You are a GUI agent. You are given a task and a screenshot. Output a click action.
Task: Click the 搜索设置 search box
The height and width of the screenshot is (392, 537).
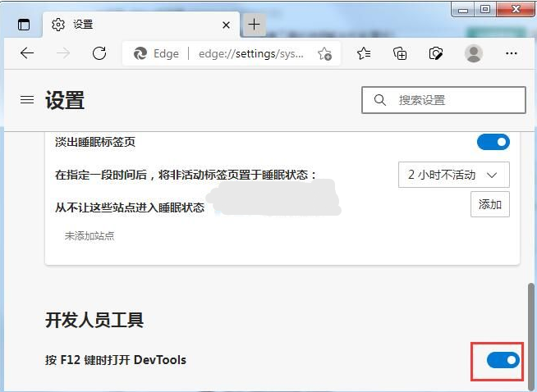(x=443, y=100)
